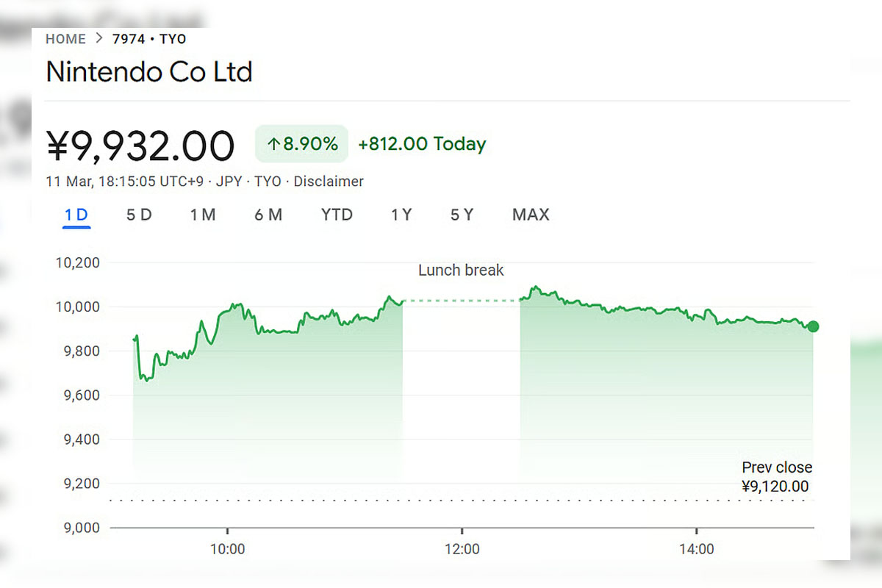The width and height of the screenshot is (882, 588).
Task: Select the 7974 • TYO ticker breadcrumb
Action: pos(149,39)
